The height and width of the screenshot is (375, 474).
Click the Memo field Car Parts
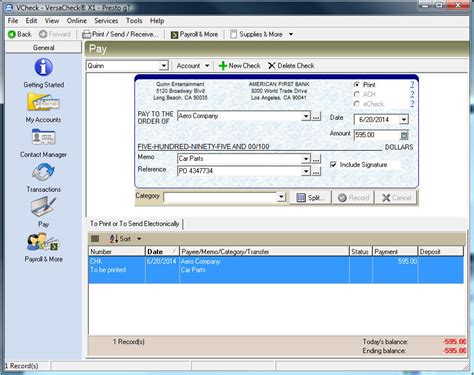(x=240, y=159)
